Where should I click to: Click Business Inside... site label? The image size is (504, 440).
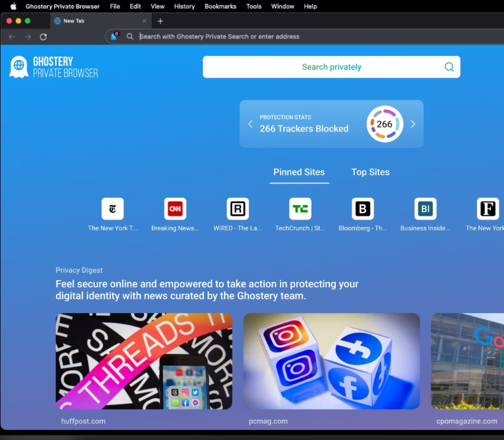click(426, 228)
